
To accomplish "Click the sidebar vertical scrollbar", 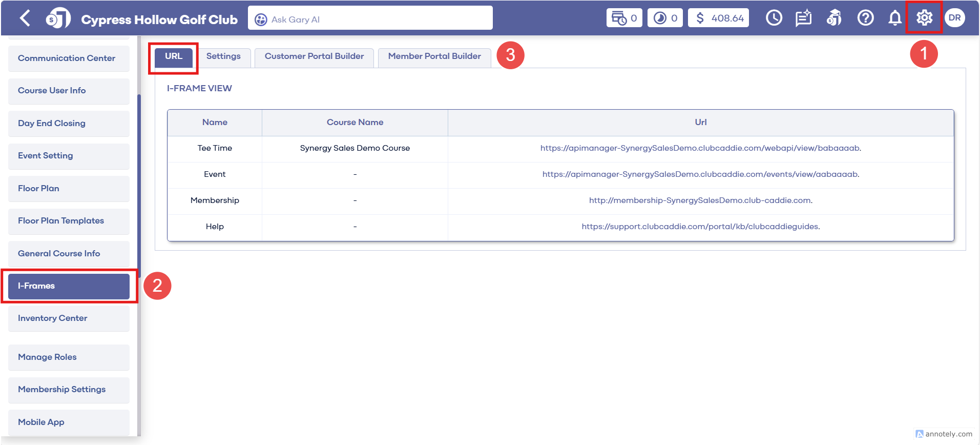I will (139, 185).
